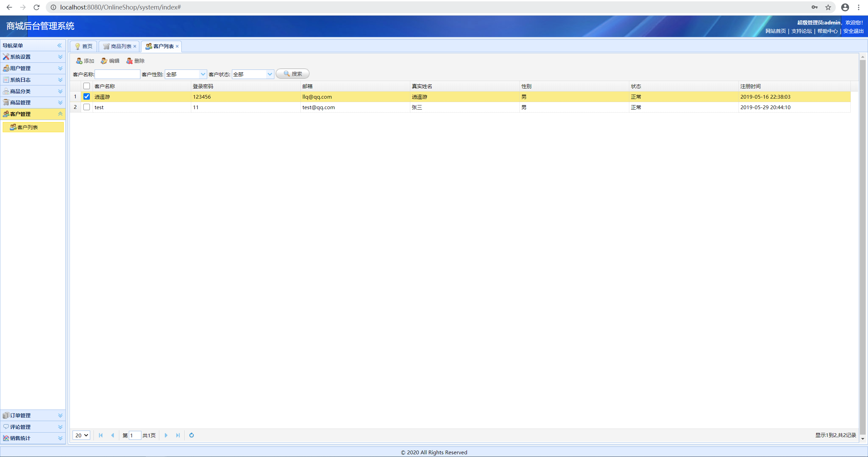Uncheck the 逍遥游 row checkbox
The height and width of the screenshot is (457, 868).
(x=86, y=97)
